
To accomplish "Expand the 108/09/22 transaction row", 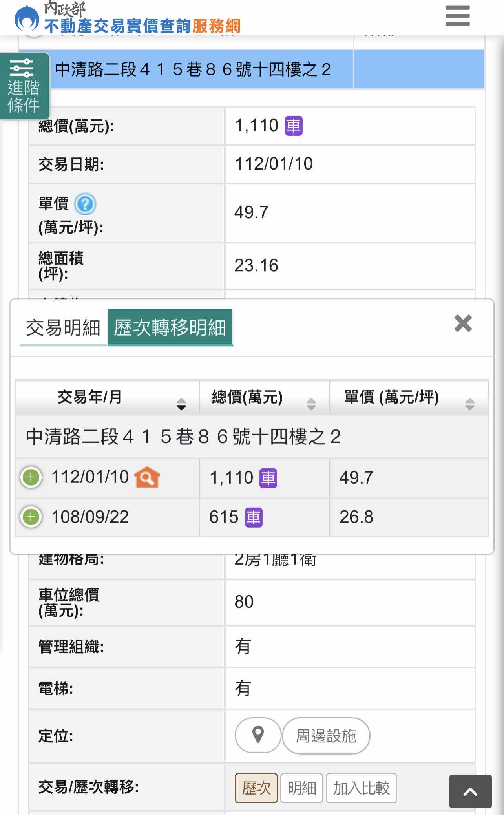I will point(31,517).
